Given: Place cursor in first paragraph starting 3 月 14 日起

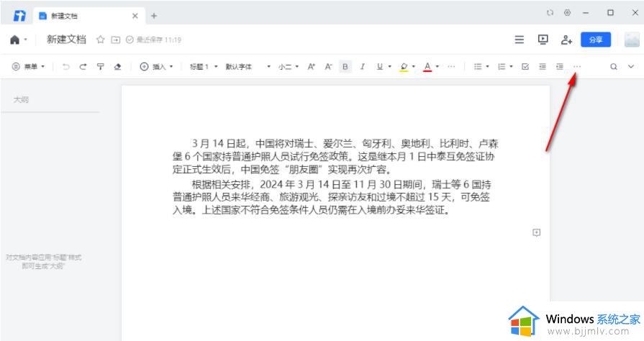Looking at the screenshot, I should (x=335, y=156).
